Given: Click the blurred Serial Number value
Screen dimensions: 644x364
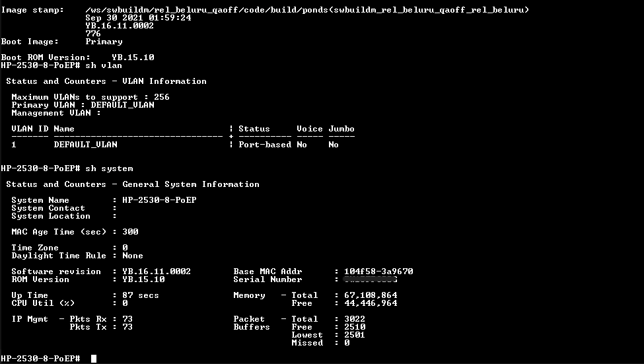Looking at the screenshot, I should 370,279.
